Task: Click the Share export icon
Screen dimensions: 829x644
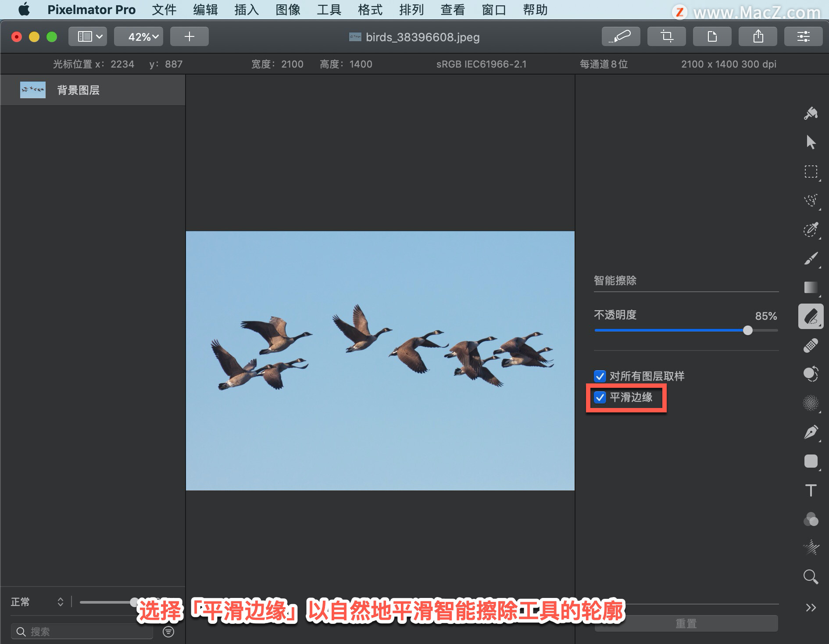Action: pyautogui.click(x=758, y=36)
